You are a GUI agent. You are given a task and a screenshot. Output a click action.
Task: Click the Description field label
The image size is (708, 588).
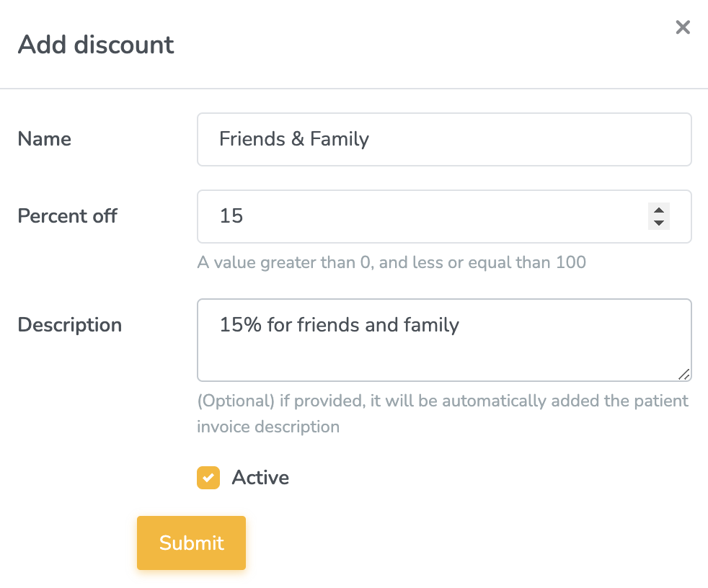70,325
